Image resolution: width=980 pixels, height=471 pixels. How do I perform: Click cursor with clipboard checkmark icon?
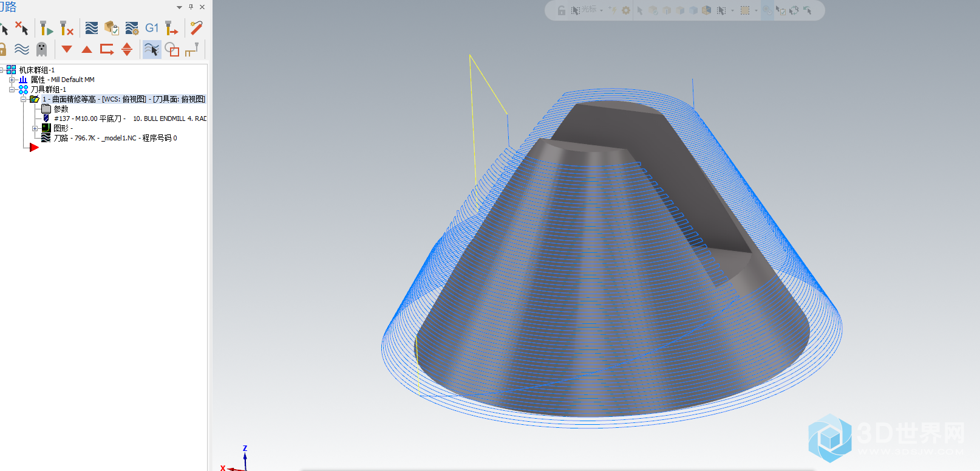pyautogui.click(x=781, y=10)
